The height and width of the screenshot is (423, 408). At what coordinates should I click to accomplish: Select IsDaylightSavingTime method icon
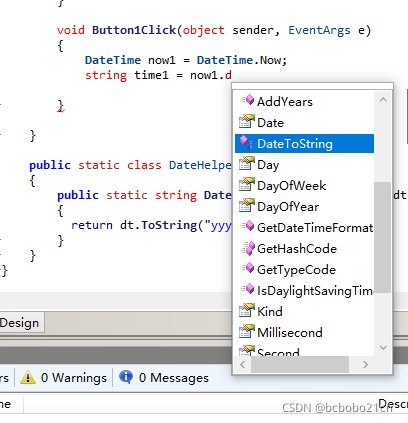(247, 289)
